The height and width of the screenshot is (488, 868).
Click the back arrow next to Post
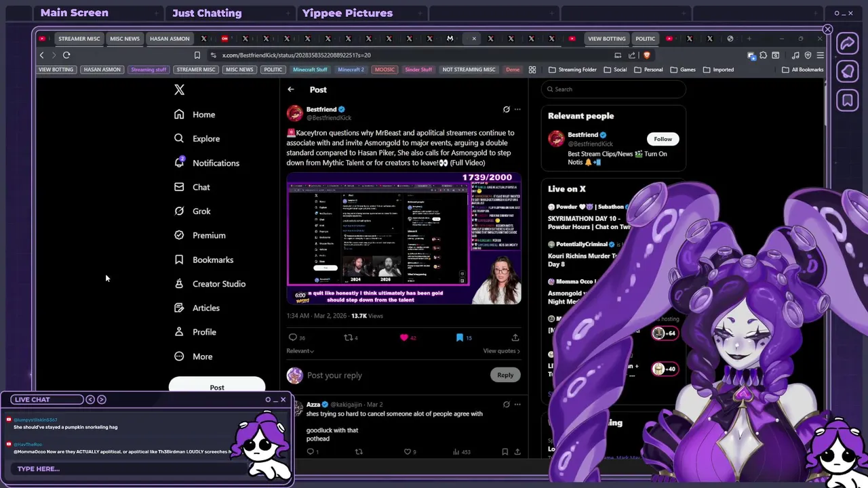[291, 89]
